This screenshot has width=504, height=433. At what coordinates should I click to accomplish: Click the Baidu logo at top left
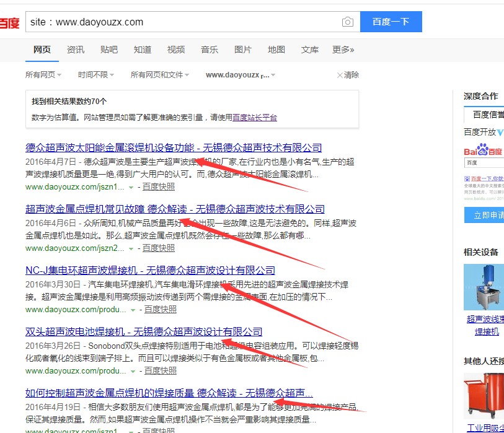coord(9,24)
